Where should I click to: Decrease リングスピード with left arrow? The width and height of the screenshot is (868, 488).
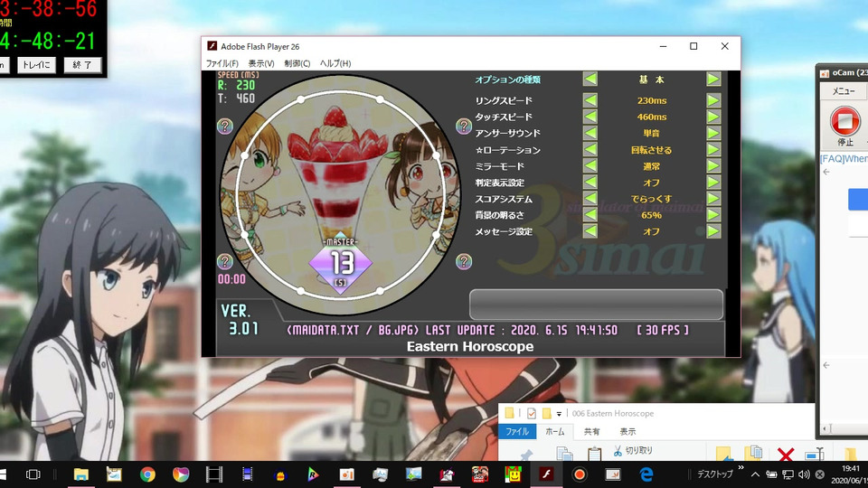coord(590,100)
